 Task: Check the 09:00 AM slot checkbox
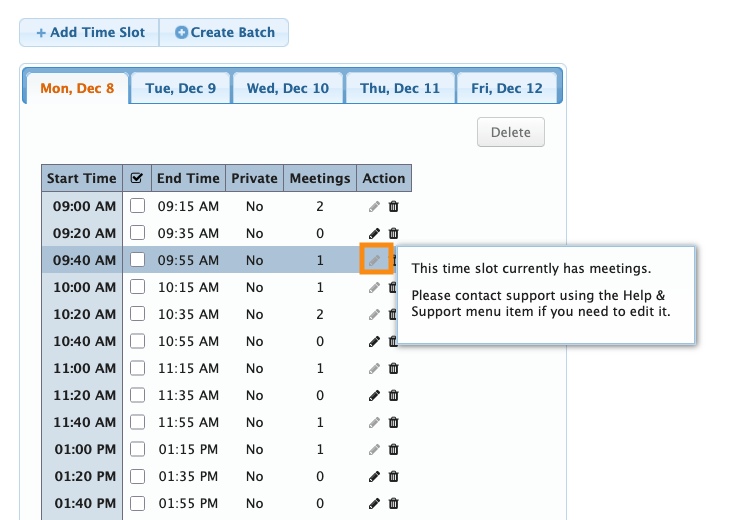point(137,206)
